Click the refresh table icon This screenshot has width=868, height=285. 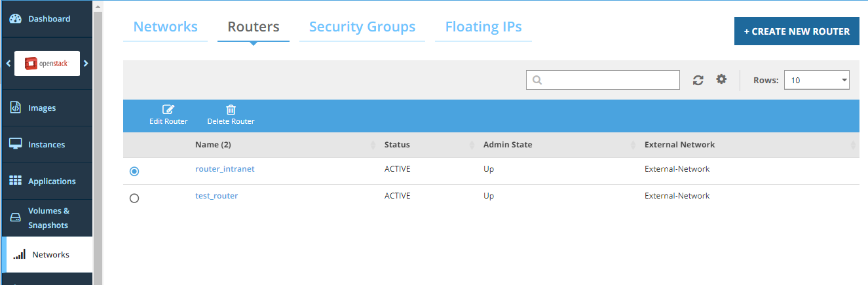point(698,80)
